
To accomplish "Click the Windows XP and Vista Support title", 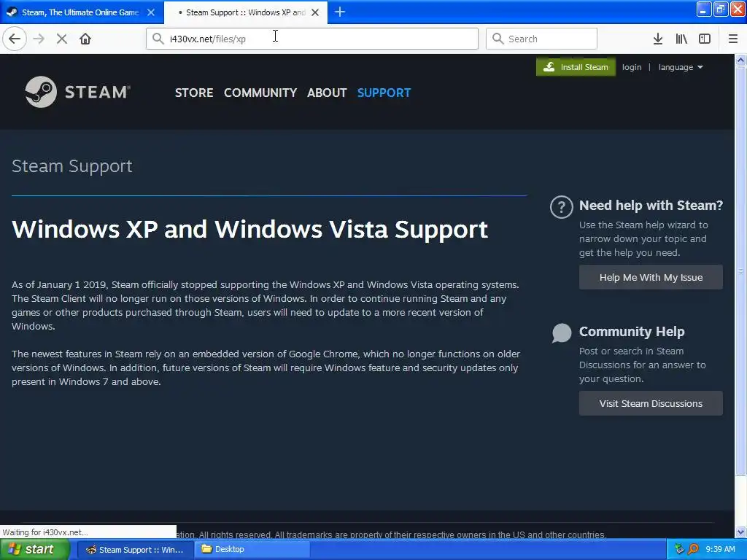I will (249, 229).
